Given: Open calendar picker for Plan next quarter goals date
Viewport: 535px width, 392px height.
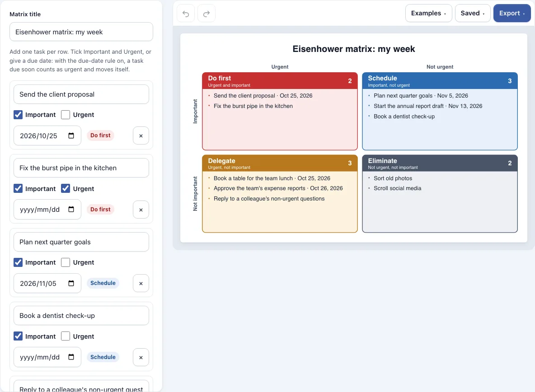Looking at the screenshot, I should pyautogui.click(x=71, y=283).
